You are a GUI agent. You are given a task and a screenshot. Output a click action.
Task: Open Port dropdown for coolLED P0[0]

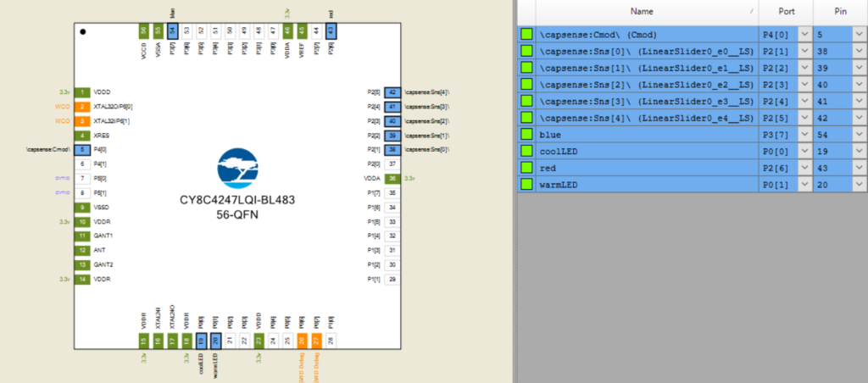point(805,151)
